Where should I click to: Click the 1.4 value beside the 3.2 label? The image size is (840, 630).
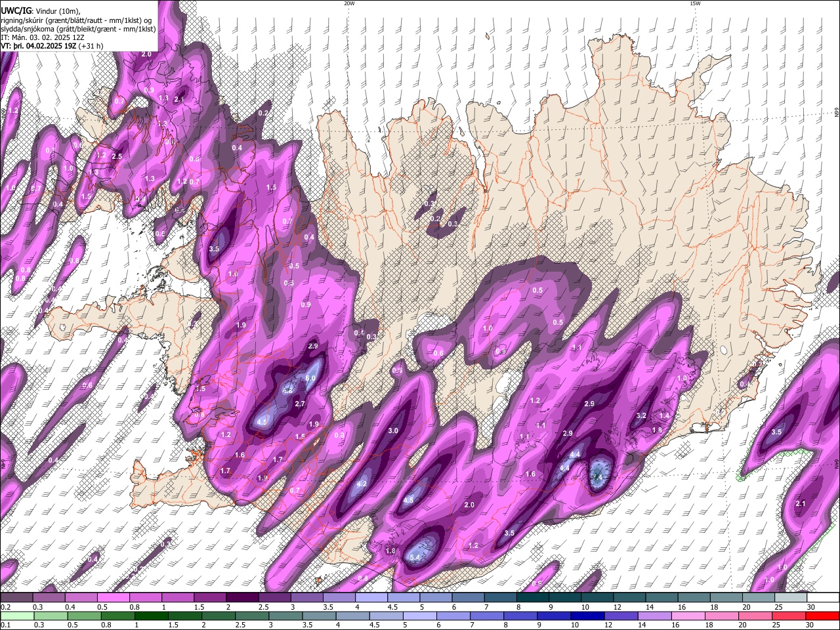pos(664,415)
